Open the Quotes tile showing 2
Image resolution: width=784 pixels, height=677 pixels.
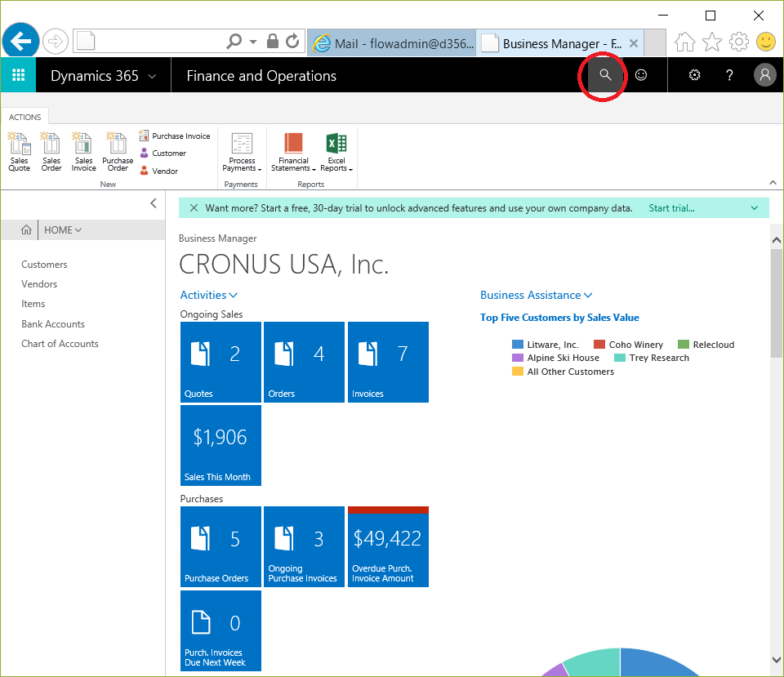coord(220,362)
